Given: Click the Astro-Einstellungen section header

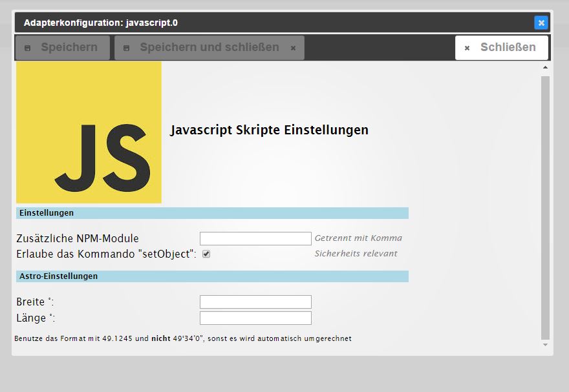Looking at the screenshot, I should click(x=212, y=276).
